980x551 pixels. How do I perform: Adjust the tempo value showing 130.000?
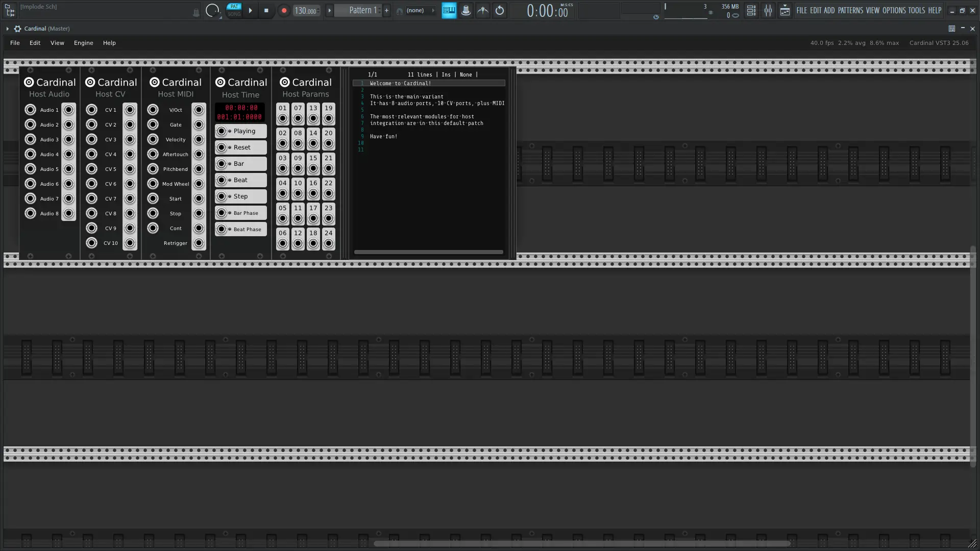305,10
